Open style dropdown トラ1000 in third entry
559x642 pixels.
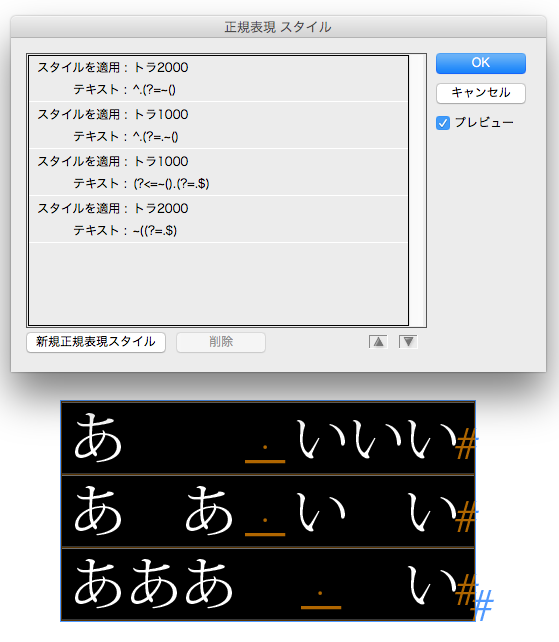[161, 161]
